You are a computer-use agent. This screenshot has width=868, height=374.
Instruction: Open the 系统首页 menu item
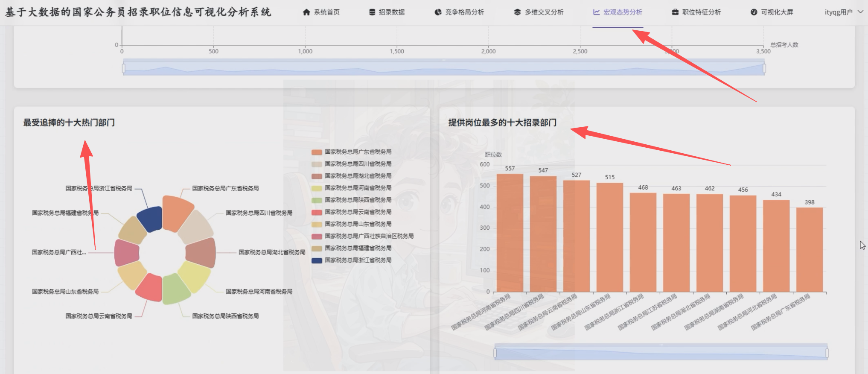321,12
